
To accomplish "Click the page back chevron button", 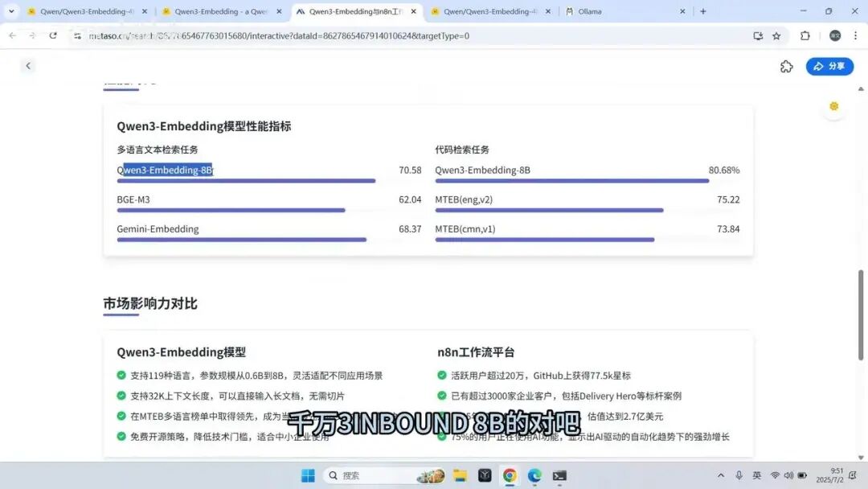I will pos(28,66).
